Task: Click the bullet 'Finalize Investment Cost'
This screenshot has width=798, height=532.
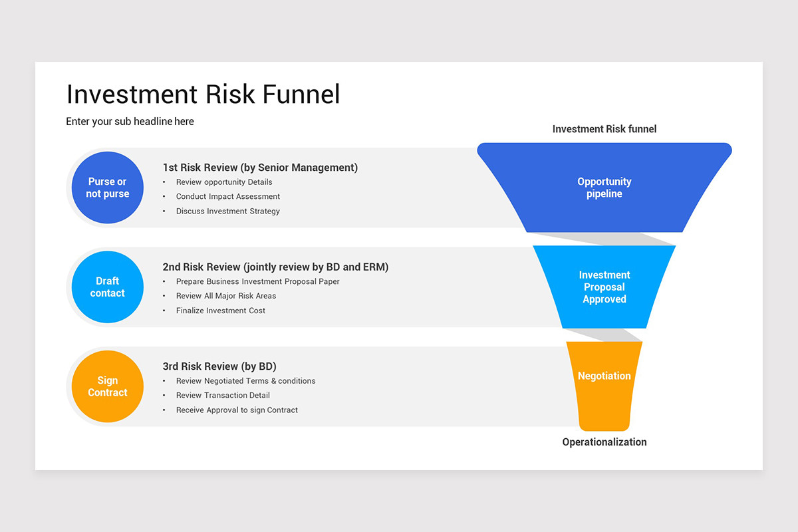Action: coord(221,310)
